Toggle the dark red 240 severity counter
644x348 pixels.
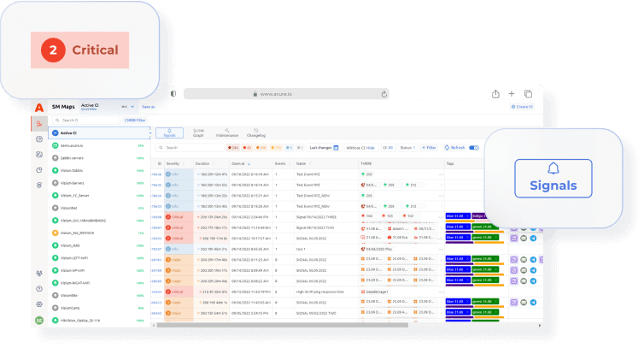[x=233, y=148]
